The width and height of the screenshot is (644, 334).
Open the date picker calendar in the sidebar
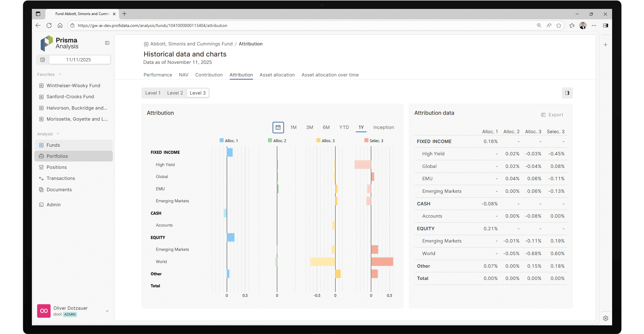[42, 60]
